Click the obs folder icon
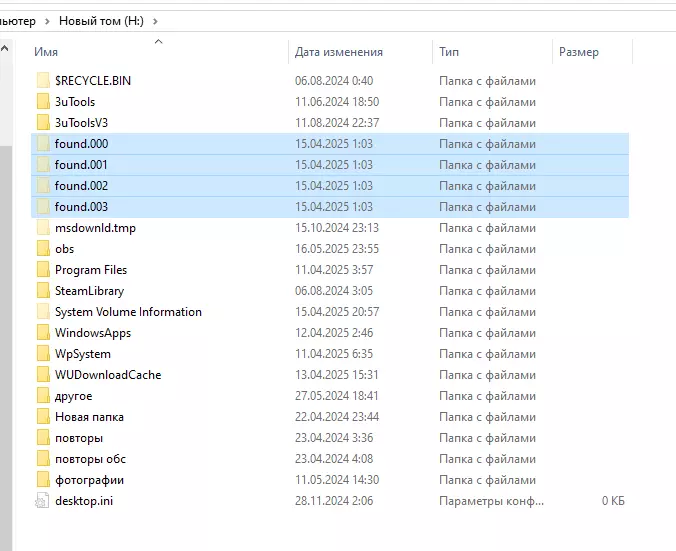This screenshot has width=676, height=551. [43, 249]
